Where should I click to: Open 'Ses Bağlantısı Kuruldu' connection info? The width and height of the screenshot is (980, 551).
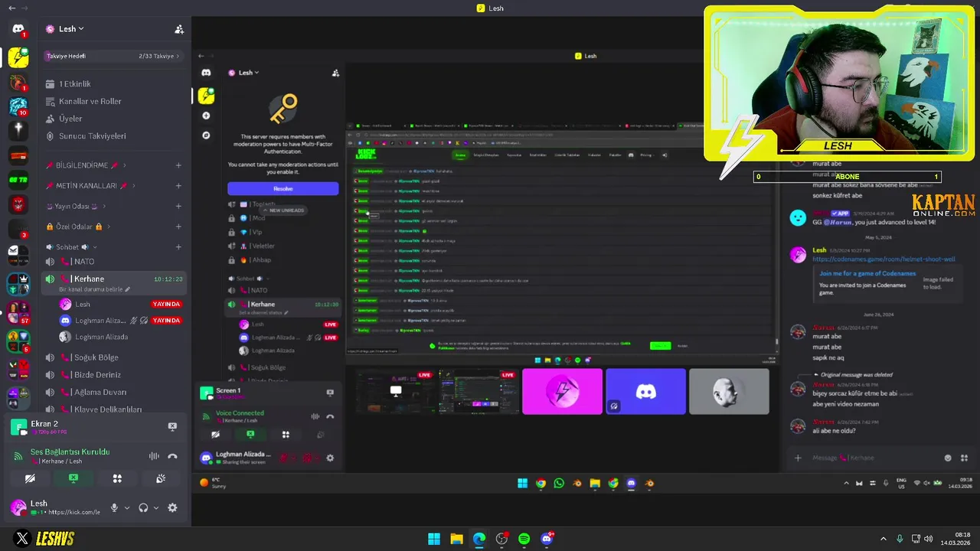click(x=70, y=452)
